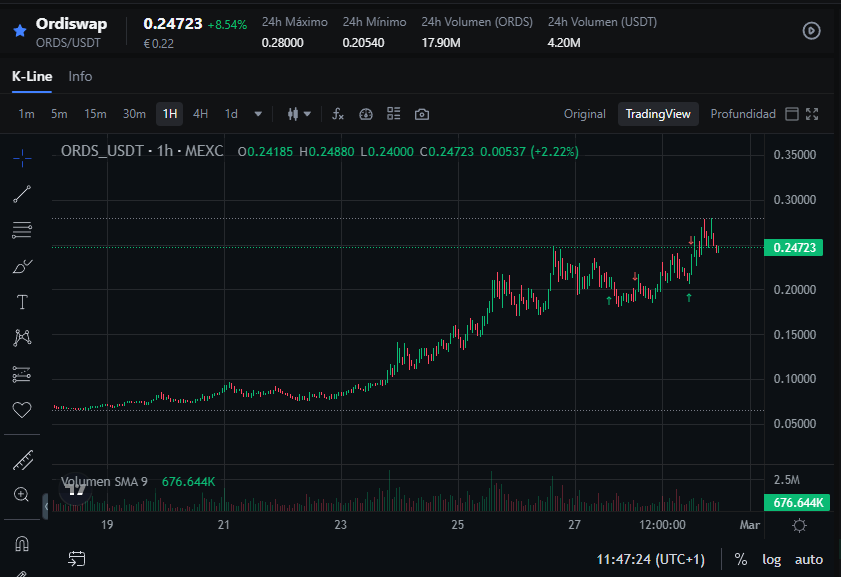Click the 24h Volumen (USDT) value 4.20M

point(564,43)
